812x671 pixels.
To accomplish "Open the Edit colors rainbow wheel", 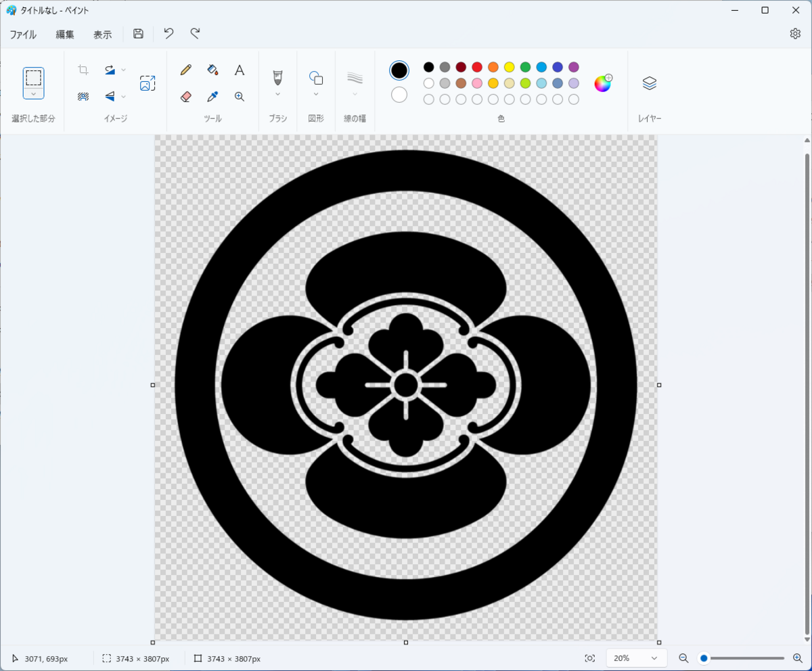I will (603, 83).
